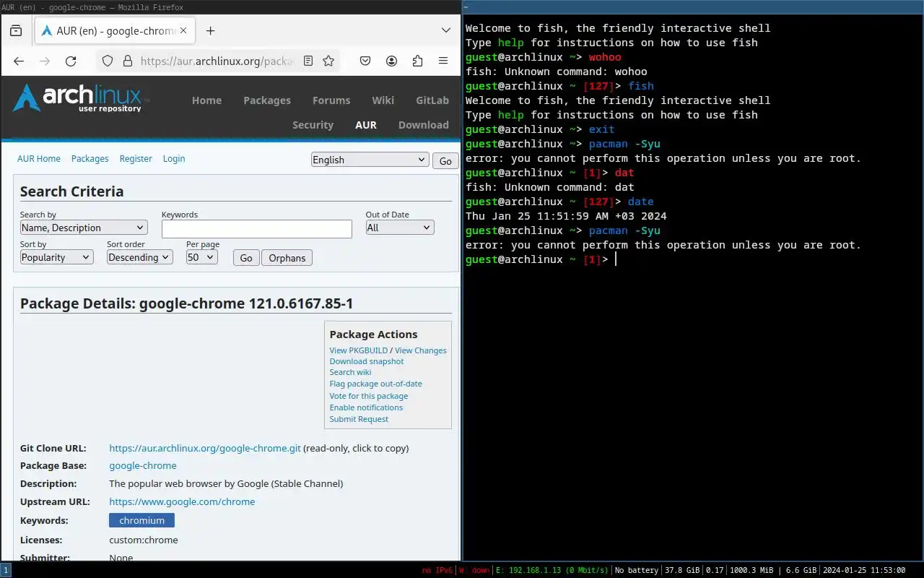This screenshot has width=924, height=578.
Task: Open Firefox hamburger application menu
Action: click(443, 61)
